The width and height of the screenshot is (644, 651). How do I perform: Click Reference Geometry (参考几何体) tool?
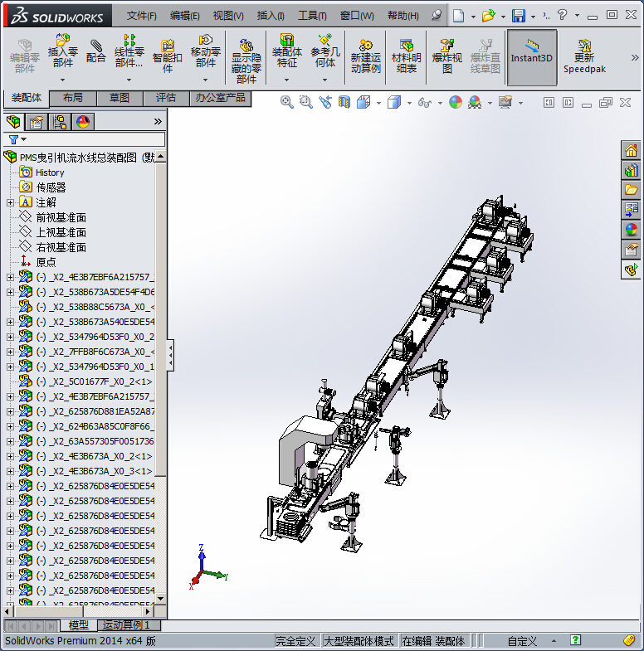coord(325,51)
